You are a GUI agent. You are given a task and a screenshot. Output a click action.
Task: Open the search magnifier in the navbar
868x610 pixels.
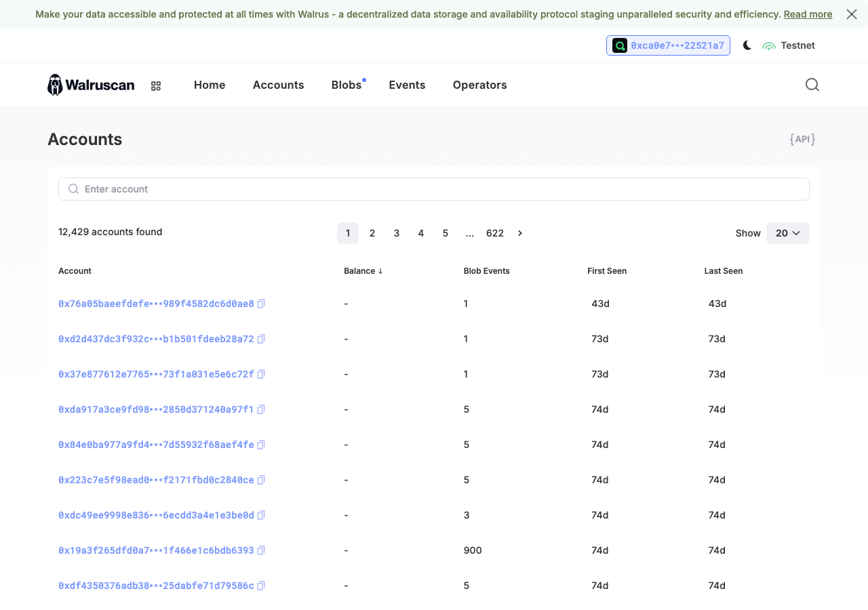pos(812,85)
